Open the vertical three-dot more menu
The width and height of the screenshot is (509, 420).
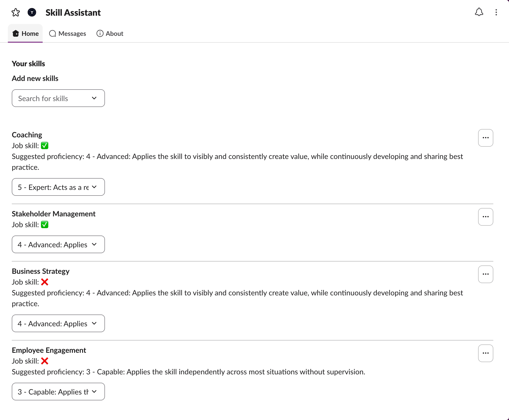(x=496, y=12)
